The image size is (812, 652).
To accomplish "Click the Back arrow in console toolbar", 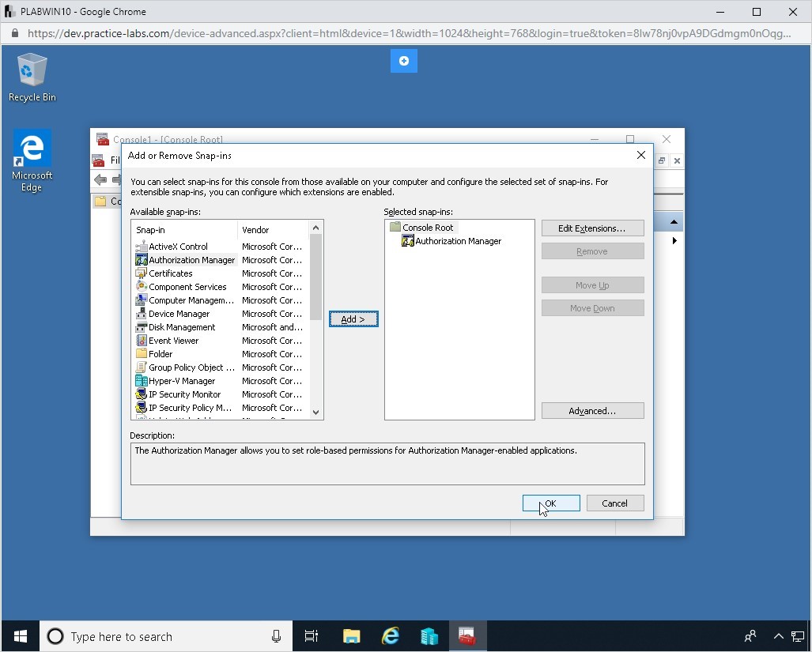I will click(100, 179).
